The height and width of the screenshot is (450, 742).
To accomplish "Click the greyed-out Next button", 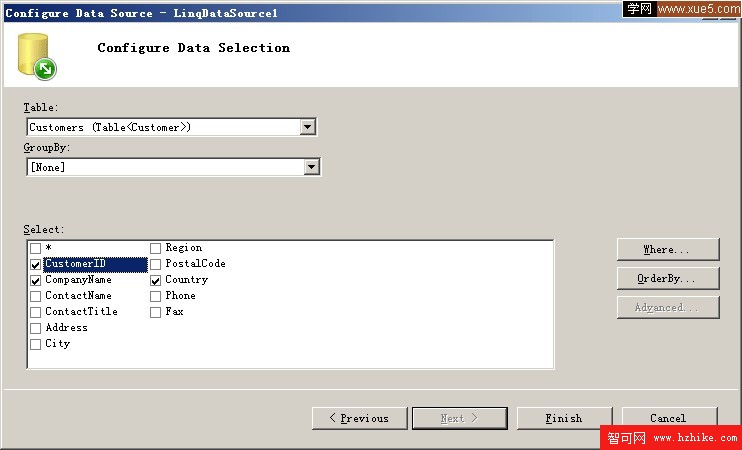I will tap(460, 418).
